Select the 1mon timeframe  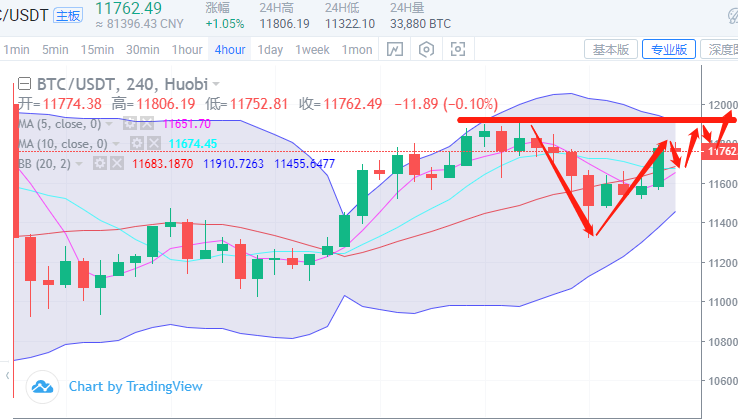357,49
